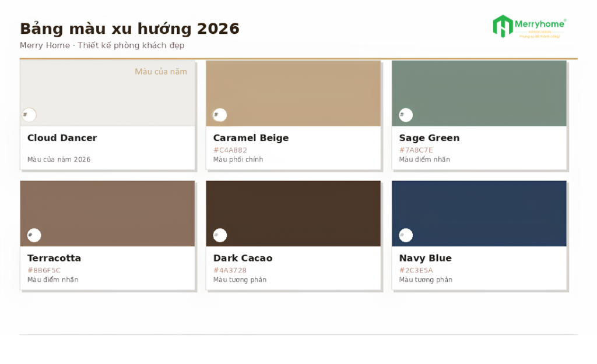Image resolution: width=597 pixels, height=364 pixels.
Task: Click "Màu điểm nhấn" under Terracotta
Action: [53, 280]
